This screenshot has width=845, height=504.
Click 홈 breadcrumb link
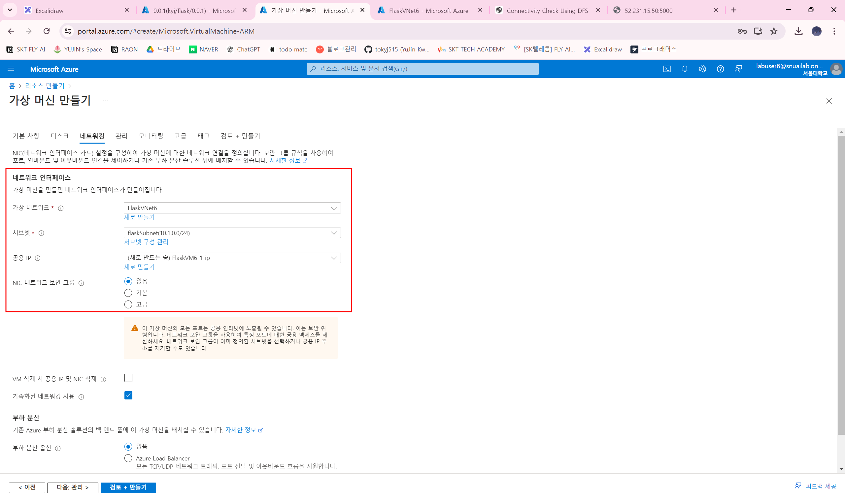tap(12, 86)
